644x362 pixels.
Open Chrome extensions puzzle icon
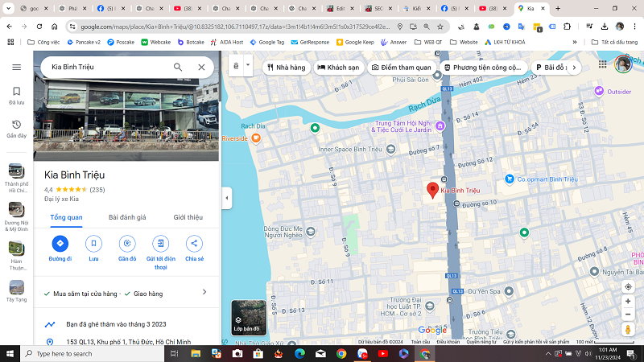coord(567,27)
